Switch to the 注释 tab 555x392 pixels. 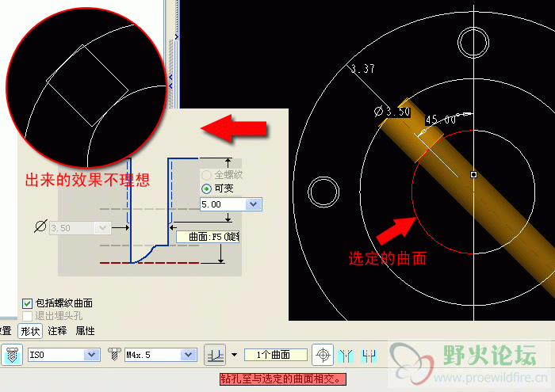point(57,331)
